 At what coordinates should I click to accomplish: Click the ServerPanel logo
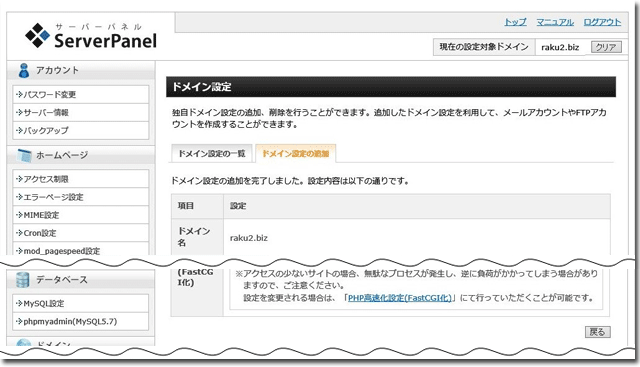click(91, 36)
